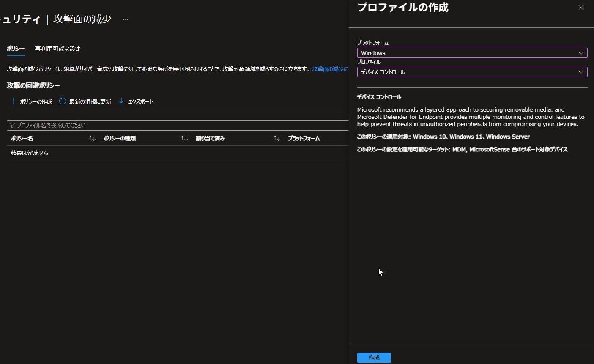Click the ポリシー名 column header label
Image resolution: width=594 pixels, height=364 pixels.
pyautogui.click(x=22, y=139)
